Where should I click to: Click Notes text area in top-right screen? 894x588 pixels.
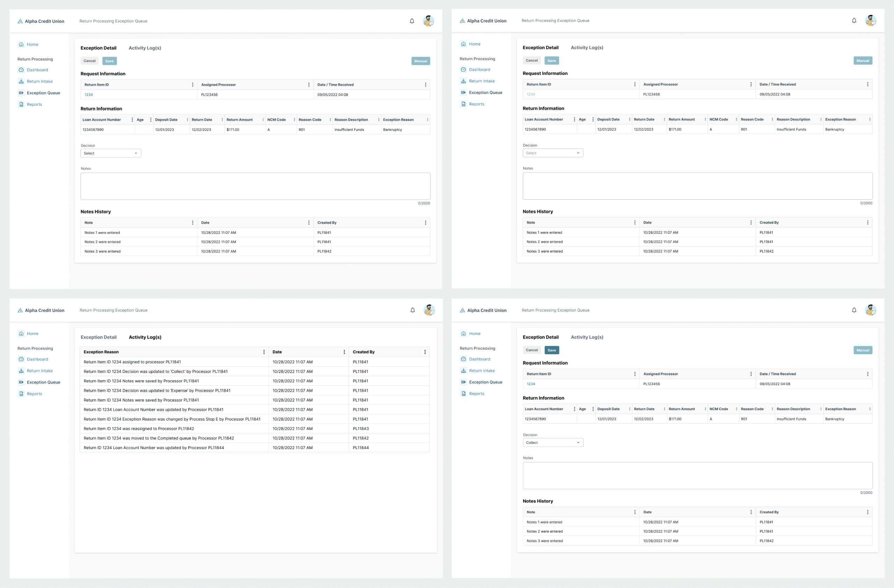tap(697, 186)
